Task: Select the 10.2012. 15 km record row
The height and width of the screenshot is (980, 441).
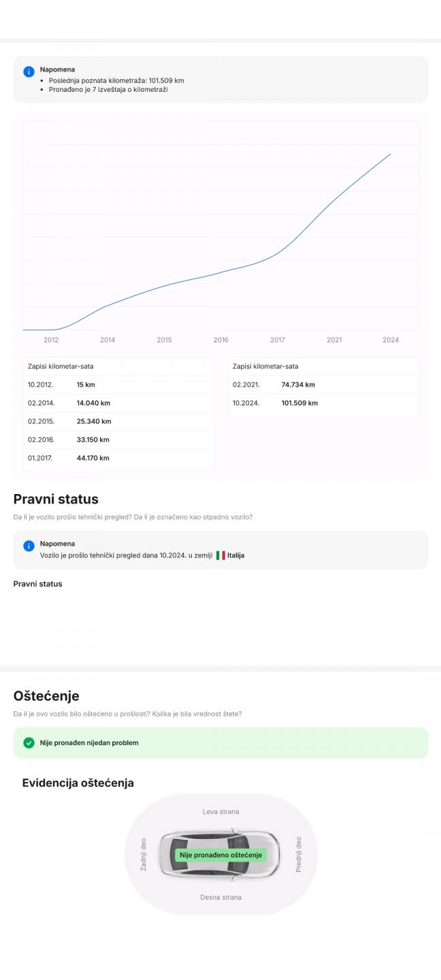Action: coord(118,385)
